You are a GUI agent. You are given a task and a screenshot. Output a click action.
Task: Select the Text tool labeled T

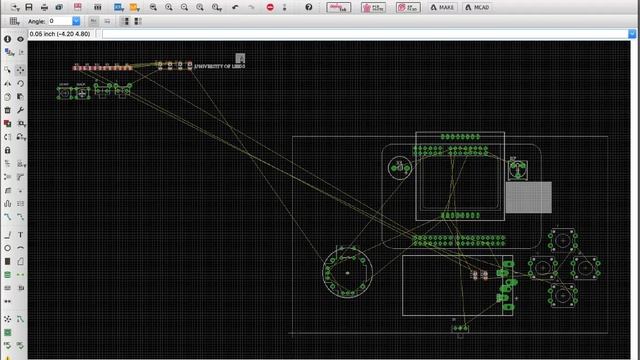(x=20, y=235)
